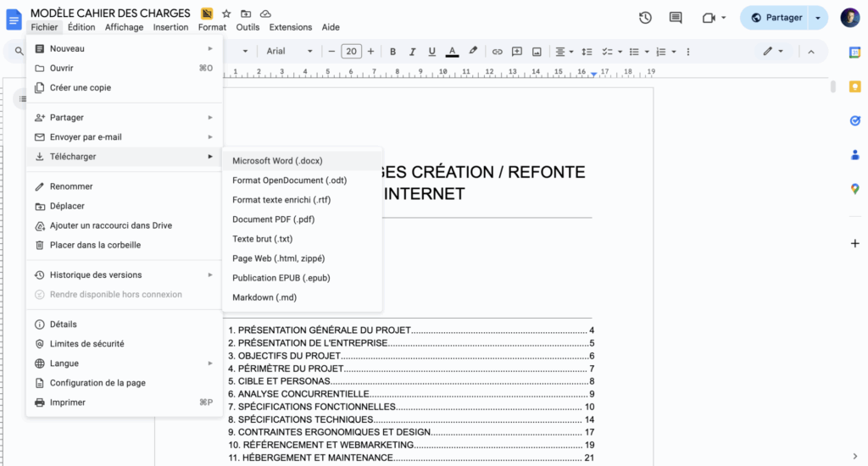Click the Italic formatting icon

pos(412,52)
